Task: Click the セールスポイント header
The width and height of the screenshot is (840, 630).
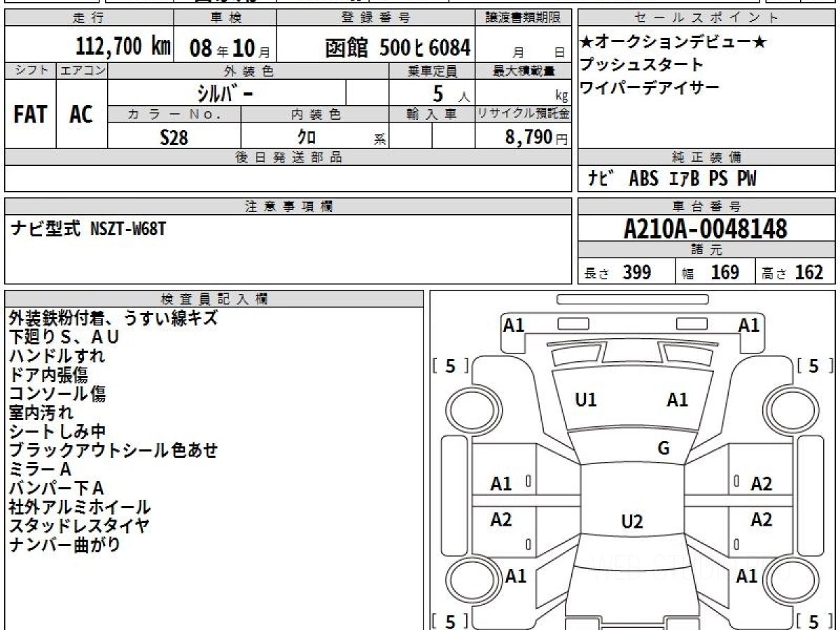Action: [707, 18]
